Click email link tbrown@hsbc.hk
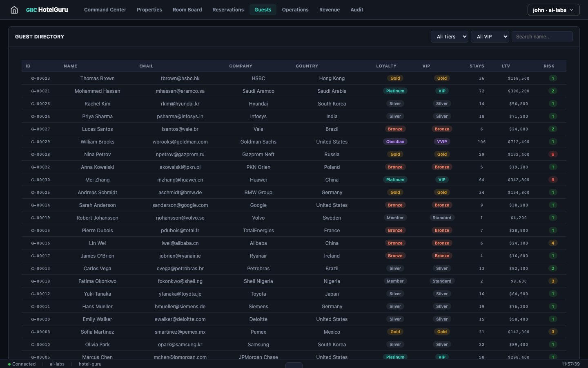This screenshot has width=588, height=368. (x=180, y=78)
